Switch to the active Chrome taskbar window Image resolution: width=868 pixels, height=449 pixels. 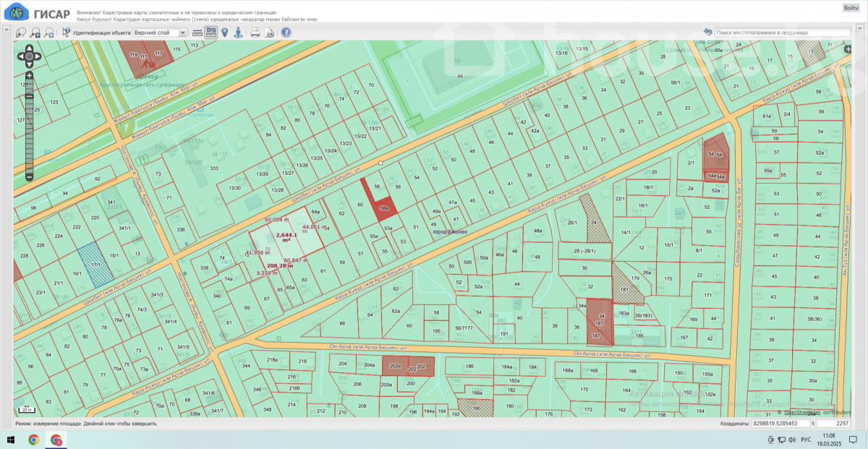tap(56, 440)
